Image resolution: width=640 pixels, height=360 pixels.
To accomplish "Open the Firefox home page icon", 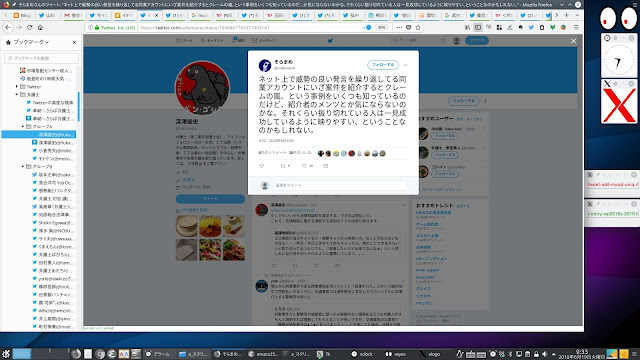I will [x=40, y=27].
